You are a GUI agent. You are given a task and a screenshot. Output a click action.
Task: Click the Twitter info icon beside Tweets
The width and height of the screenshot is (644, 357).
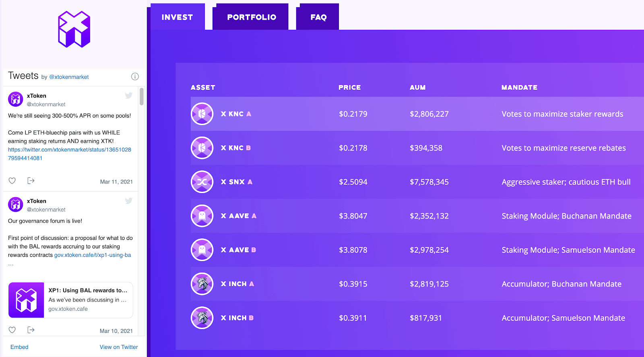coord(135,76)
